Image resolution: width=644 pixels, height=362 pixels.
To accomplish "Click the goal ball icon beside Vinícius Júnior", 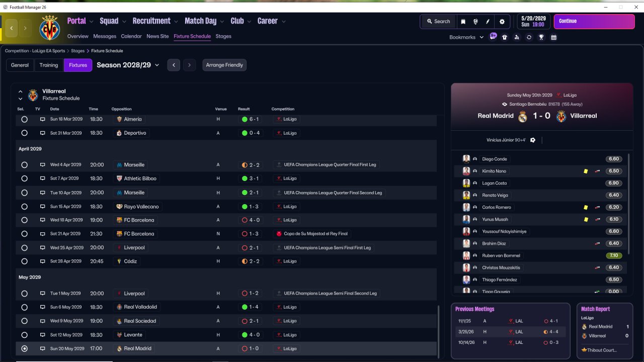I will [533, 140].
